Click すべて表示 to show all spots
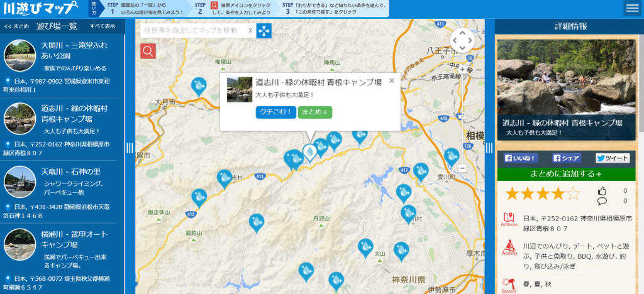The width and height of the screenshot is (644, 294). pyautogui.click(x=103, y=26)
